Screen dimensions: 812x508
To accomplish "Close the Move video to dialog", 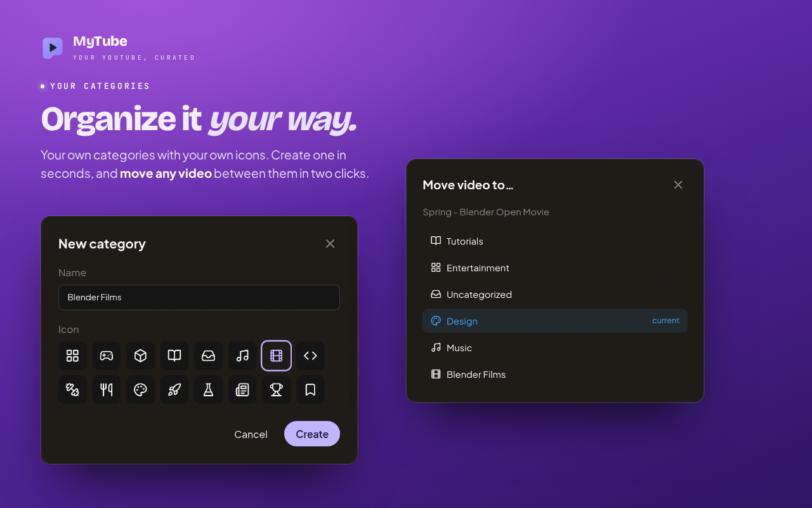I will point(678,185).
